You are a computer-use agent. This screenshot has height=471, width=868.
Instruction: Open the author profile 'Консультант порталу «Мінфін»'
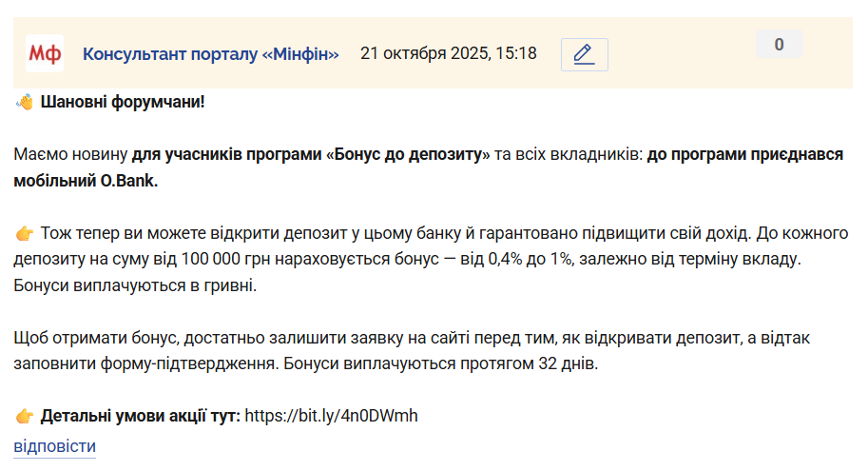point(210,53)
